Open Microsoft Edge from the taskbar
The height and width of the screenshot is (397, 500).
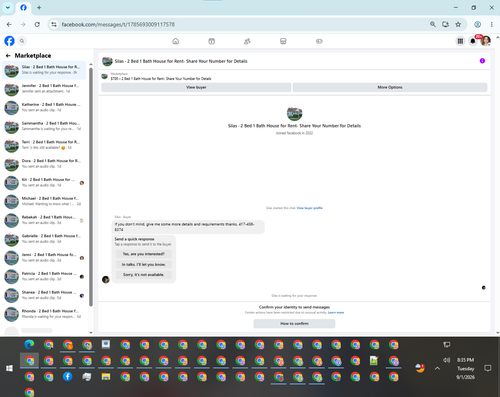[x=29, y=344]
